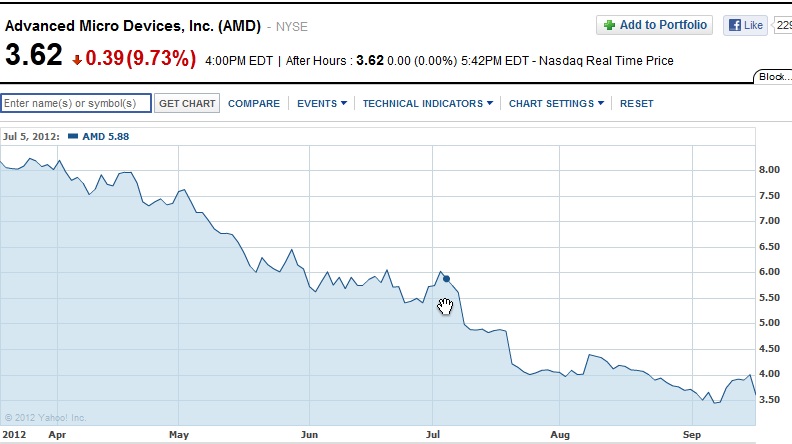The image size is (792, 444).
Task: Open the Events dropdown menu
Action: tap(322, 104)
